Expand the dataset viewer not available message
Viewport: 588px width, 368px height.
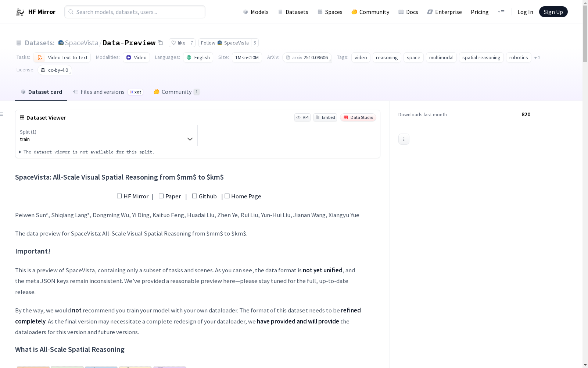(x=87, y=152)
